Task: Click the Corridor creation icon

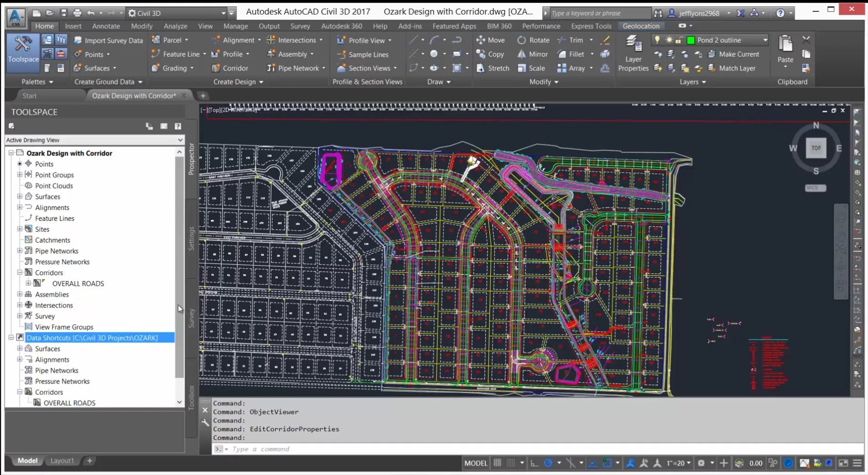Action: [x=216, y=68]
